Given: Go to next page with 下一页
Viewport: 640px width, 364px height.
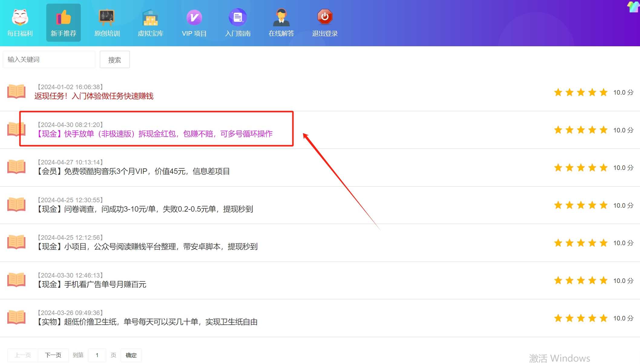Looking at the screenshot, I should [x=53, y=355].
